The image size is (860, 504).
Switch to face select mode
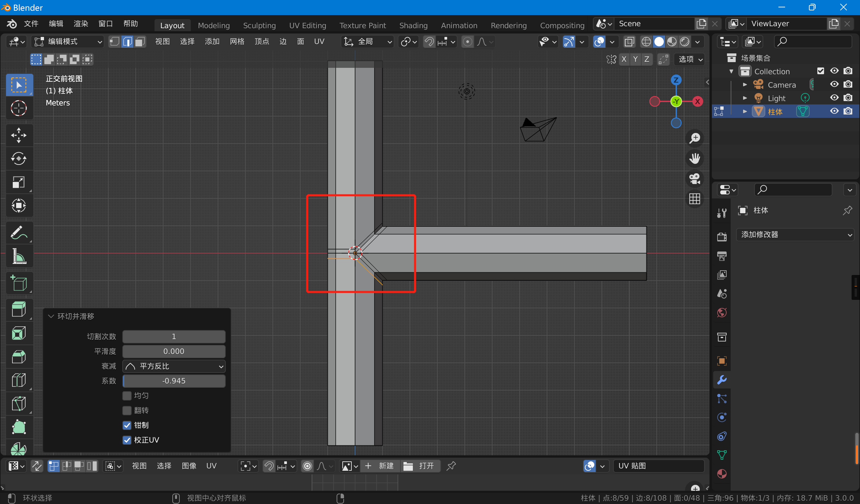point(140,42)
